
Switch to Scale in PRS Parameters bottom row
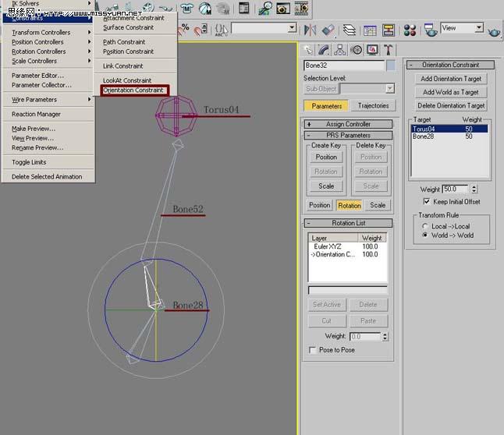pyautogui.click(x=378, y=205)
